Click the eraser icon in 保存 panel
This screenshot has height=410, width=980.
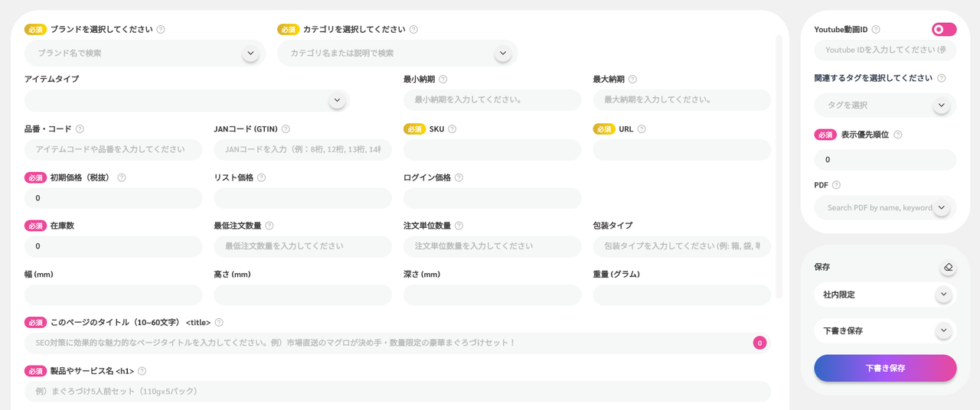(x=948, y=267)
